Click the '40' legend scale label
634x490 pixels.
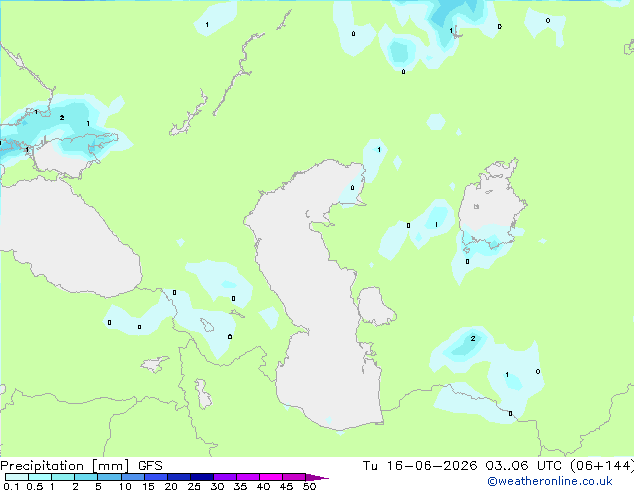263,486
